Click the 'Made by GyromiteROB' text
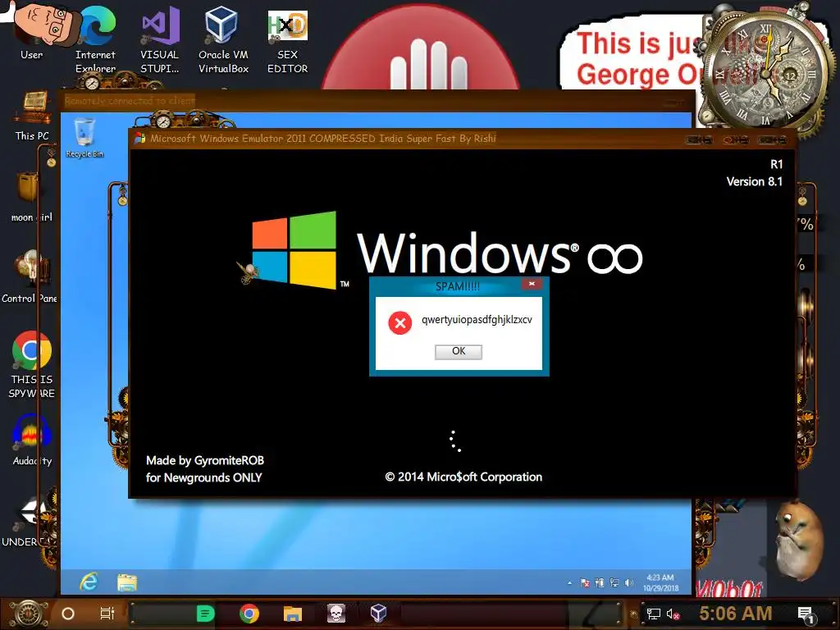Screen dimensions: 840x630 pos(205,461)
